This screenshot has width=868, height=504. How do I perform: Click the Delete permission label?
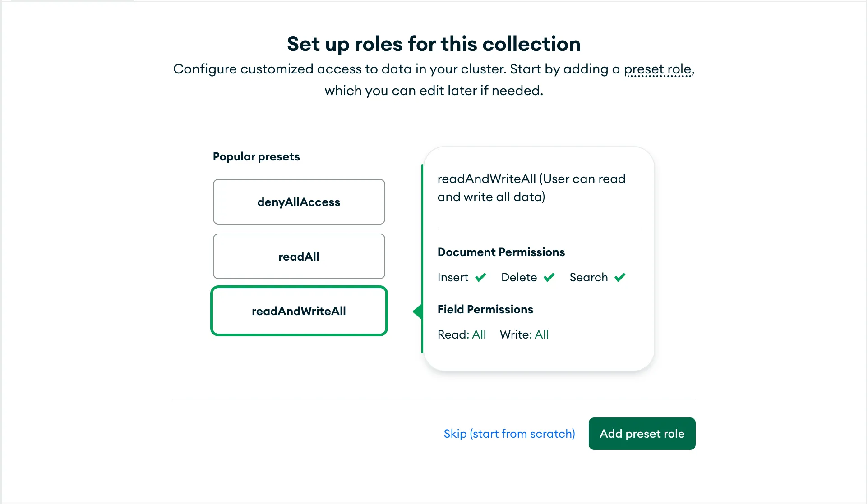(519, 277)
